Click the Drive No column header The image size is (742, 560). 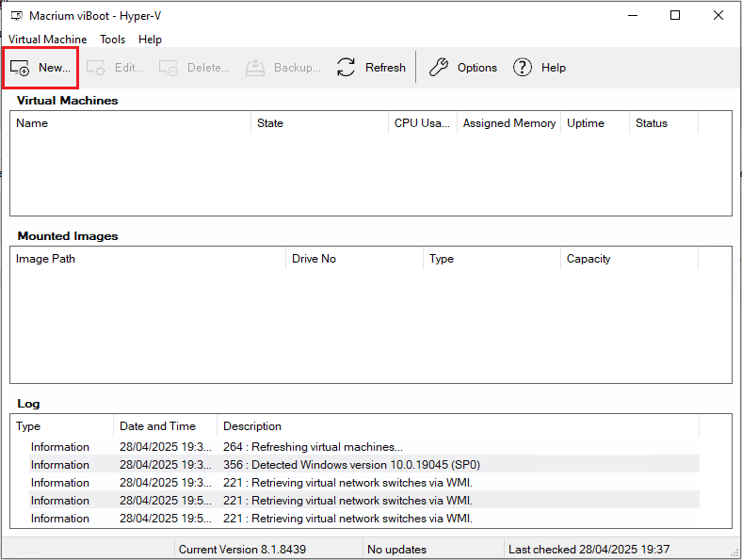[x=314, y=259]
